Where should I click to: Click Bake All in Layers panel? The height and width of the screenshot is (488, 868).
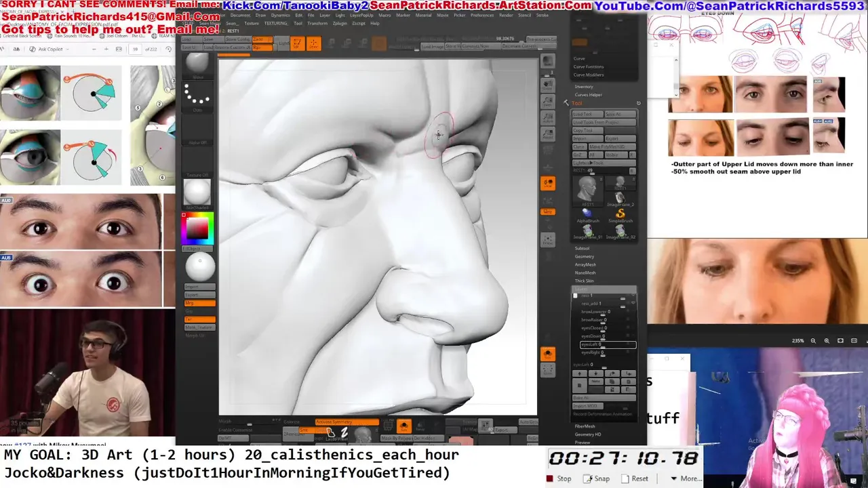[604, 398]
